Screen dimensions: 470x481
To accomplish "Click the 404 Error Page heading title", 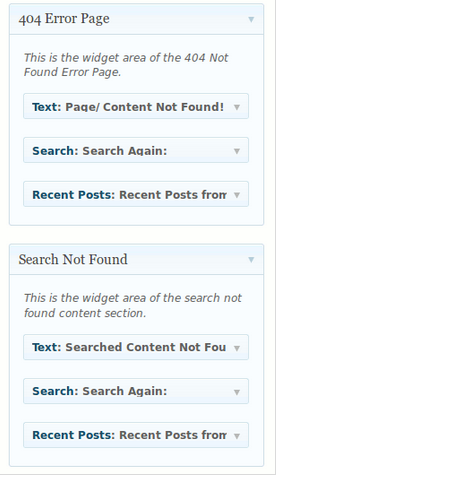I will pos(64,19).
